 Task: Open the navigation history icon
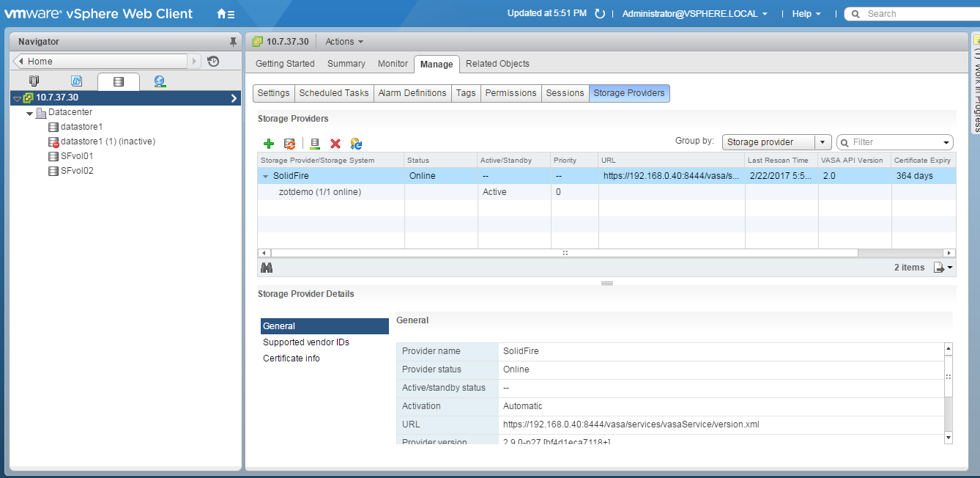(213, 62)
